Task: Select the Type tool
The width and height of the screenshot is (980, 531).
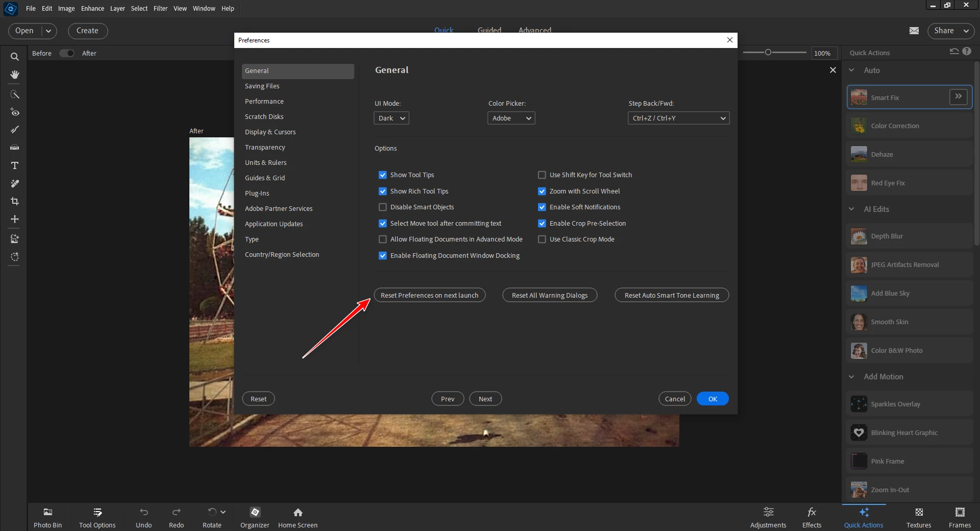Action: tap(14, 165)
